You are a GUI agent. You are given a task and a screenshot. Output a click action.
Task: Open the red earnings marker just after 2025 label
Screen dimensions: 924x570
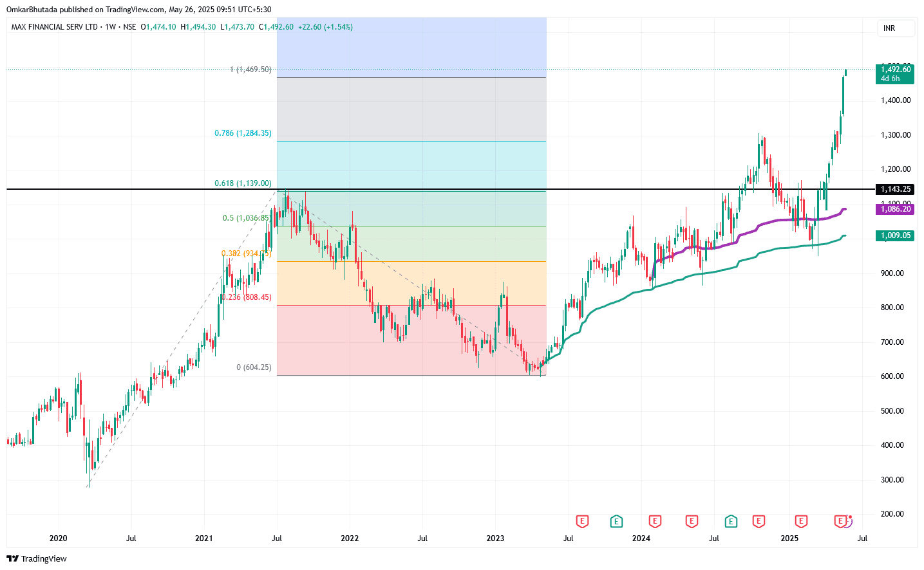pyautogui.click(x=801, y=521)
